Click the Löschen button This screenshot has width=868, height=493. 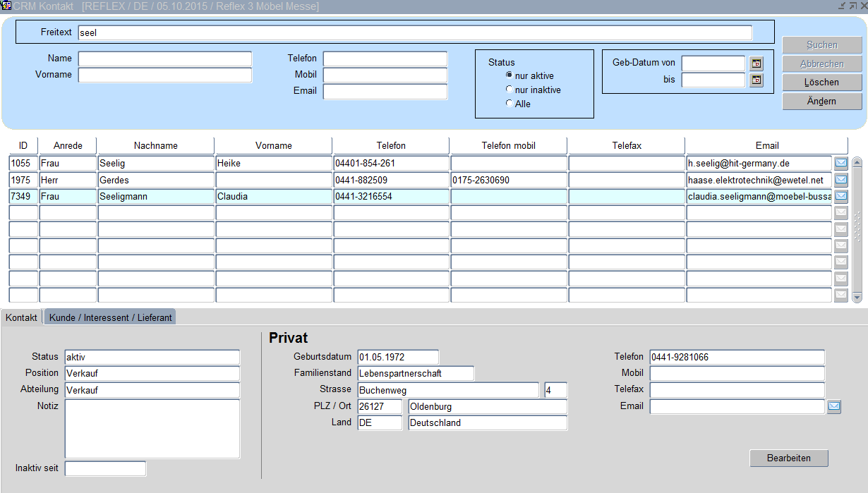(821, 83)
